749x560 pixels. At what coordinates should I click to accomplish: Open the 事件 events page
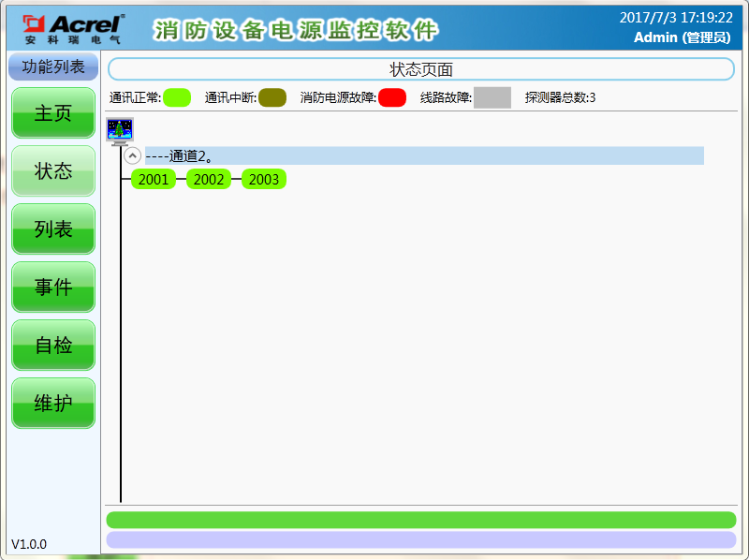(x=53, y=287)
